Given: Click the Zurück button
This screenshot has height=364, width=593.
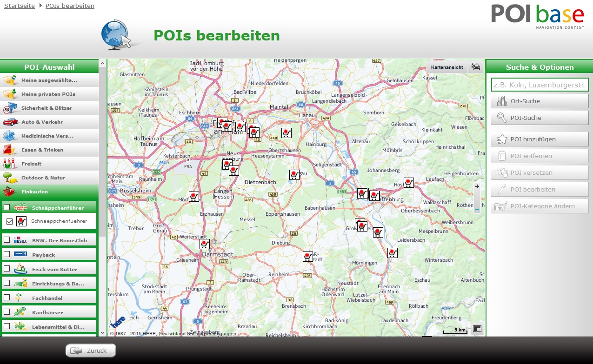Looking at the screenshot, I should 91,351.
